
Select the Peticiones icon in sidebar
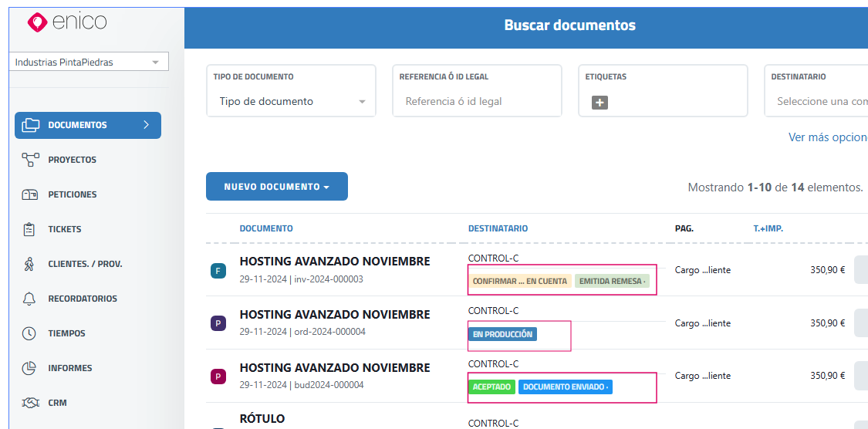[x=31, y=194]
